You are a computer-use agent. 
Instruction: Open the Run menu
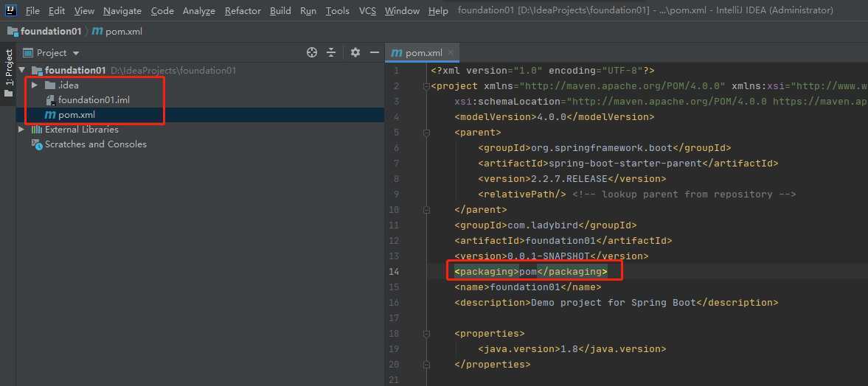(x=308, y=10)
